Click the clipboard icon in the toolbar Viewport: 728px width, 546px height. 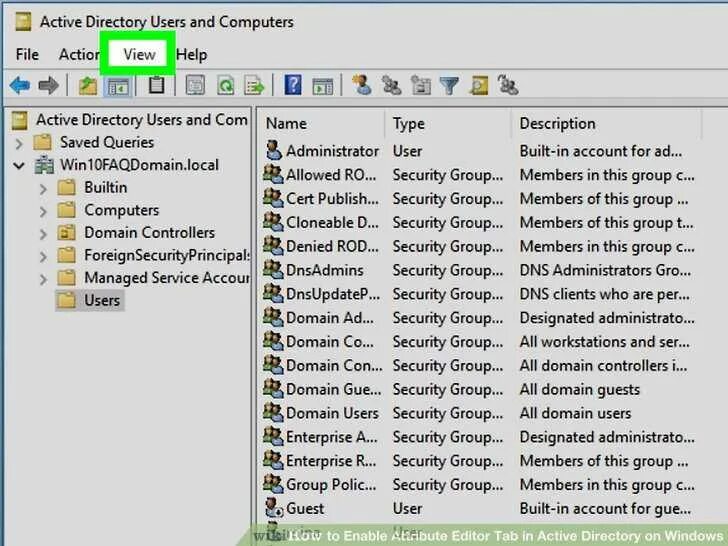coord(156,85)
